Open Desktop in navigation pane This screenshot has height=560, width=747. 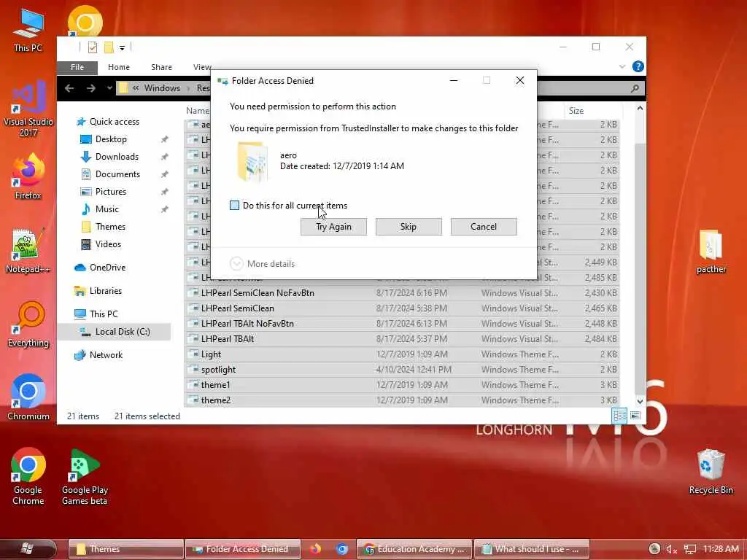point(111,139)
